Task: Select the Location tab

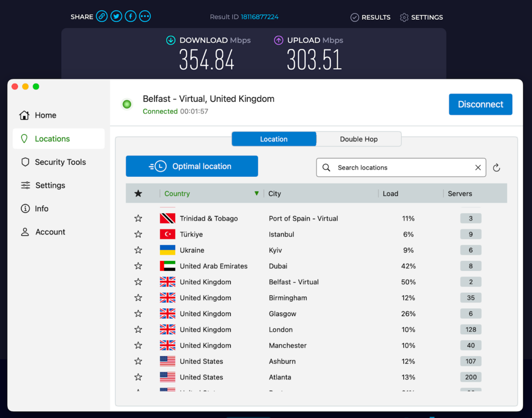Action: click(274, 139)
